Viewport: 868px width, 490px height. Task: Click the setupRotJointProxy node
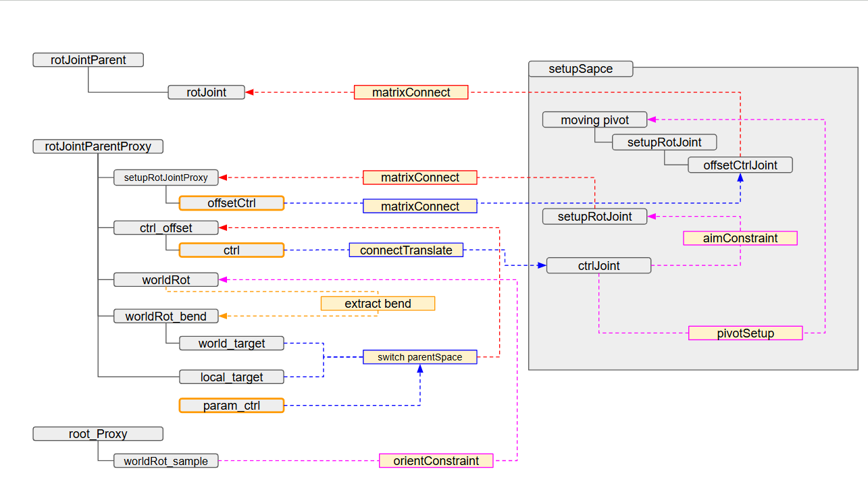(x=165, y=178)
